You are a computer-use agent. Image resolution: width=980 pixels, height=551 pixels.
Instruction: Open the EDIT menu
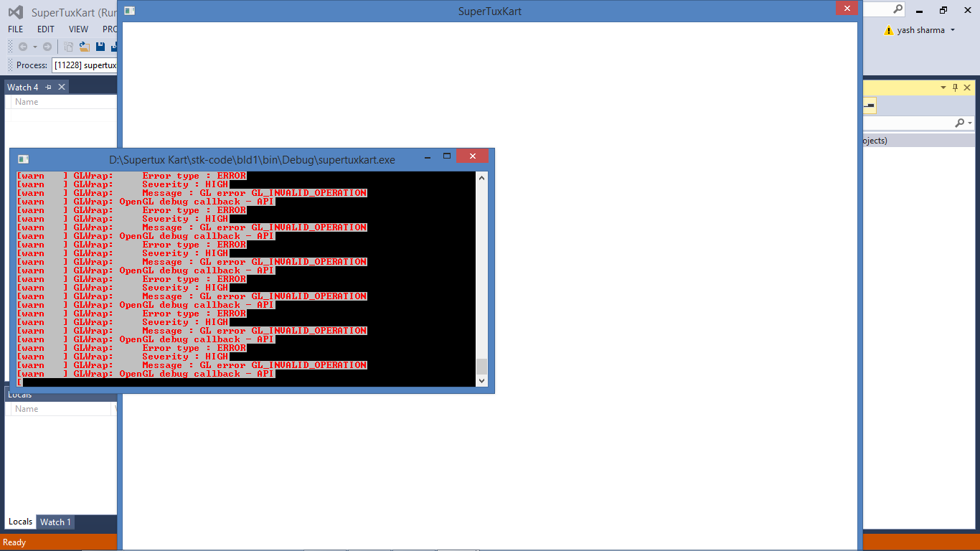[x=46, y=29]
